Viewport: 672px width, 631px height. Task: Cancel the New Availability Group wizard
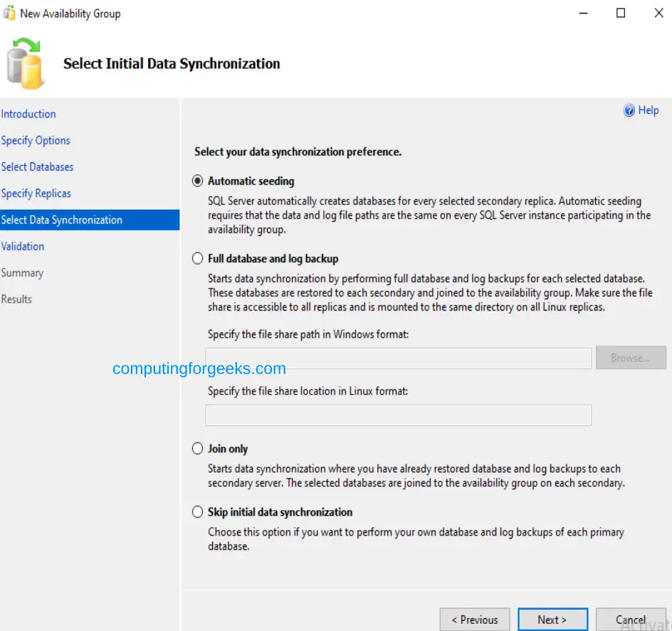click(x=631, y=620)
